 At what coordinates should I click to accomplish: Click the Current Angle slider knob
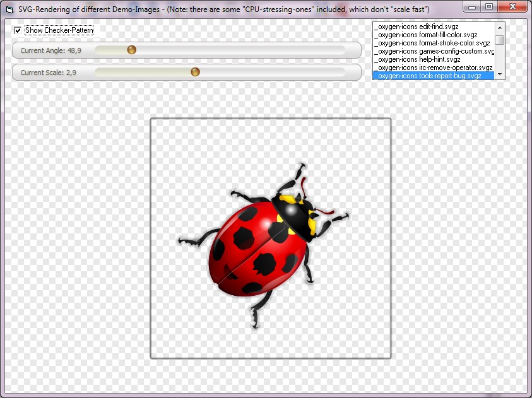[x=132, y=50]
